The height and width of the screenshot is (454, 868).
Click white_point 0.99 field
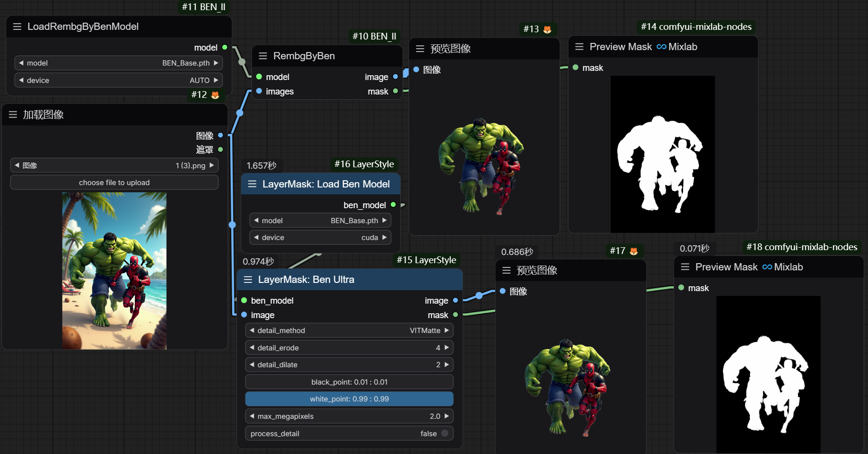click(349, 399)
